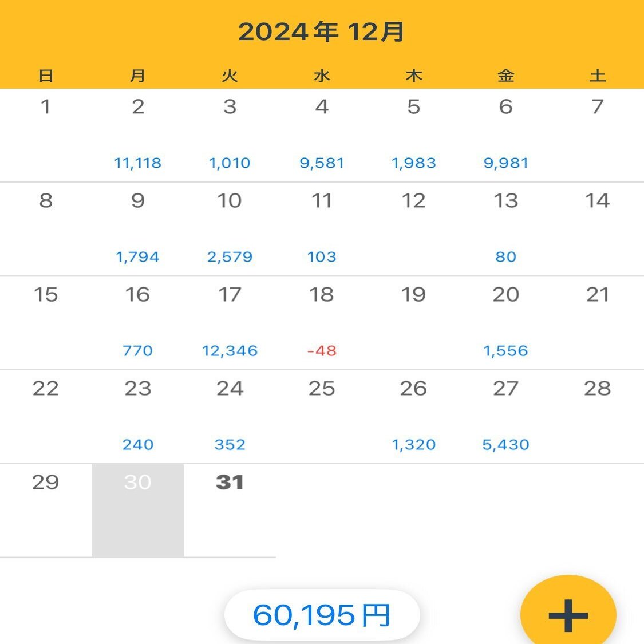
Task: Tap the yellow plus add button
Action: 568,615
